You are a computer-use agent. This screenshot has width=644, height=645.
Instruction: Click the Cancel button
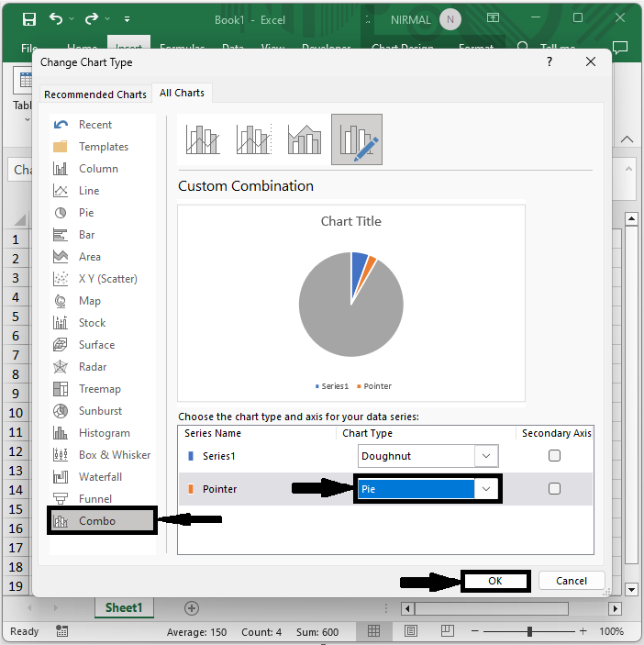click(572, 581)
